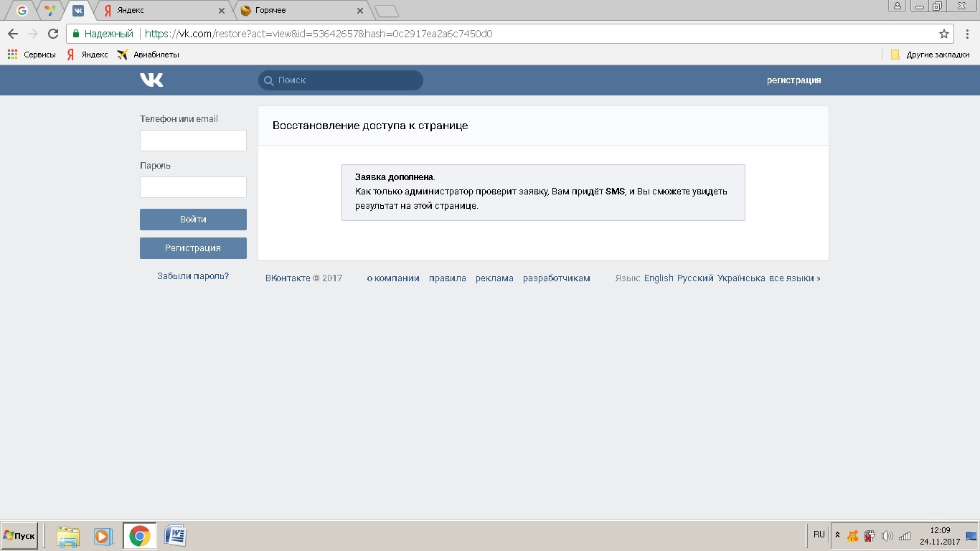Open the Сервисы apps grid bookmark

(x=32, y=55)
